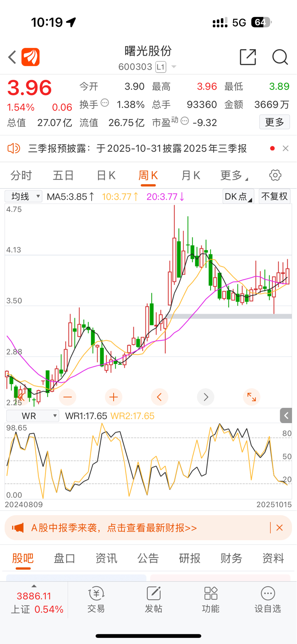Open the 均线 indicator dropdown
Viewport: 297px width, 644px height.
click(x=24, y=196)
